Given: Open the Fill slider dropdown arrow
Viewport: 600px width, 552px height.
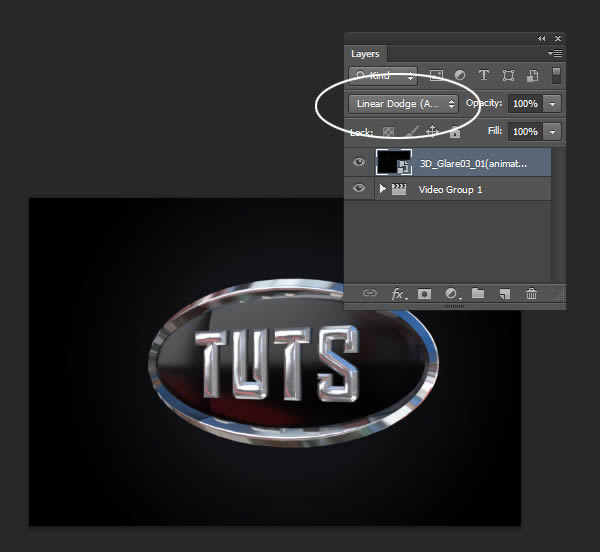Looking at the screenshot, I should point(552,132).
